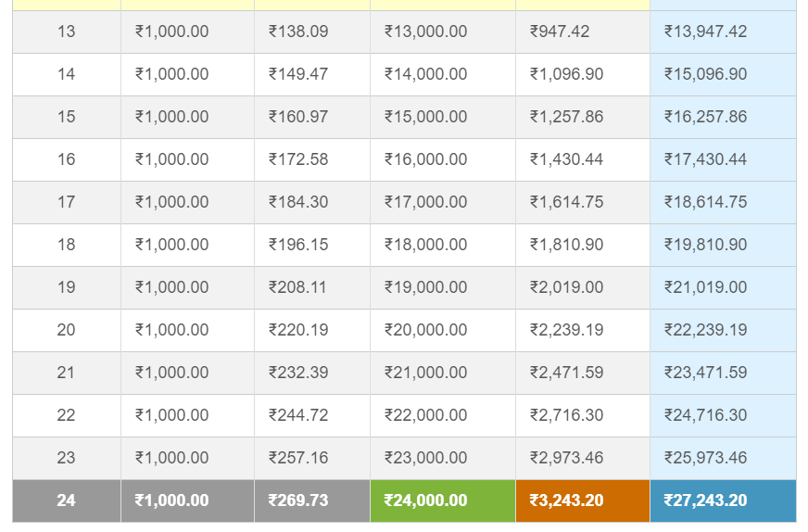Viewport: 808px width, 532px height.
Task: Select the ₹16,257.86 balance cell
Action: click(x=723, y=117)
